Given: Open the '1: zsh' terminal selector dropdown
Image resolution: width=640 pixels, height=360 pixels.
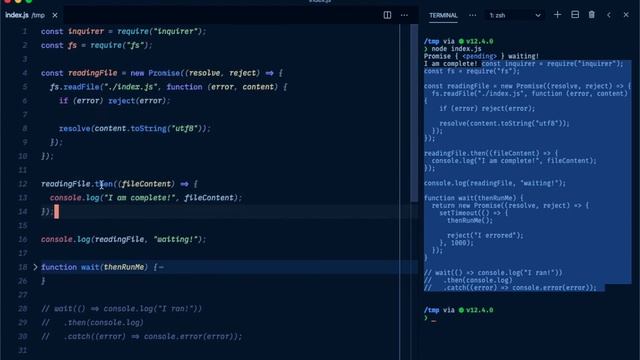Looking at the screenshot, I should pos(515,16).
